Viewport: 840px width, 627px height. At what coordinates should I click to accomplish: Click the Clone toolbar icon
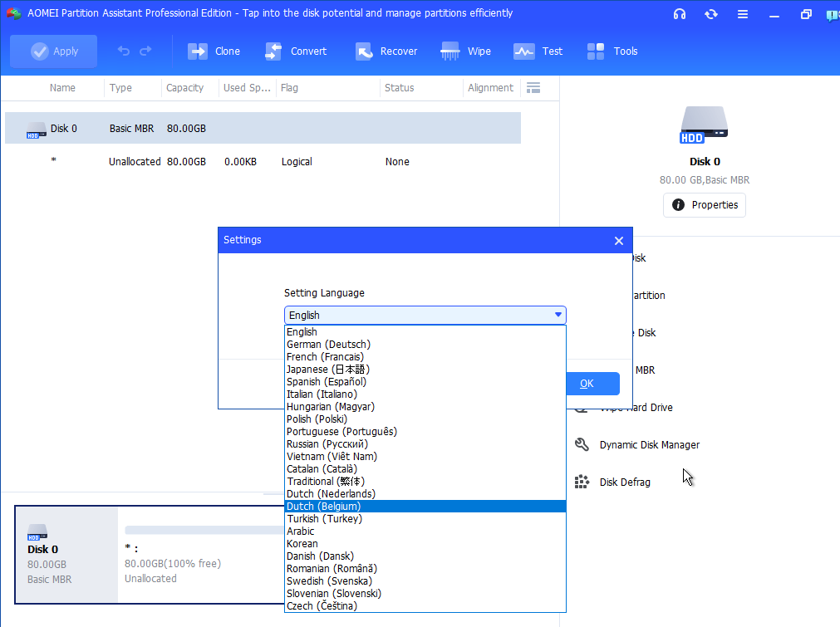point(198,51)
